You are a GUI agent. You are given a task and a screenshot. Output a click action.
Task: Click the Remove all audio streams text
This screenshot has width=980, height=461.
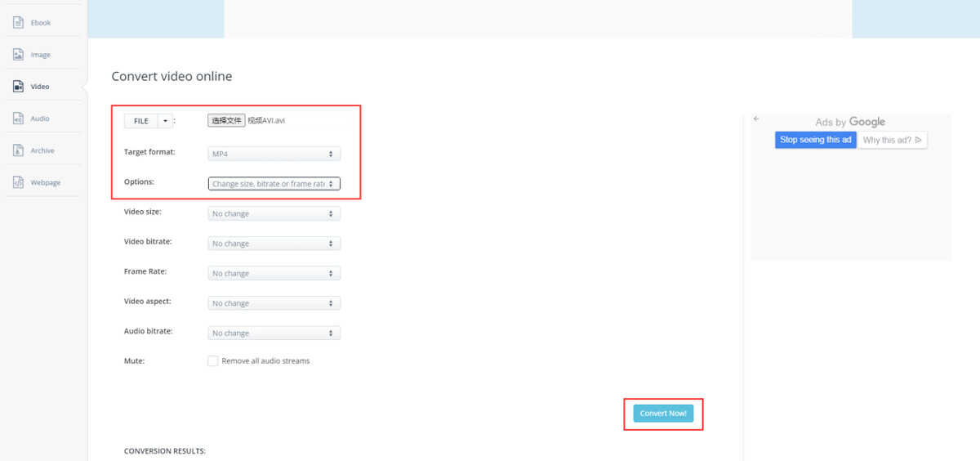pos(265,360)
